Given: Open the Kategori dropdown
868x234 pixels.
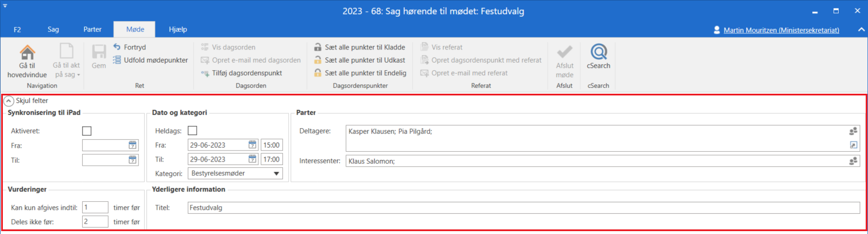Looking at the screenshot, I should click(x=276, y=173).
